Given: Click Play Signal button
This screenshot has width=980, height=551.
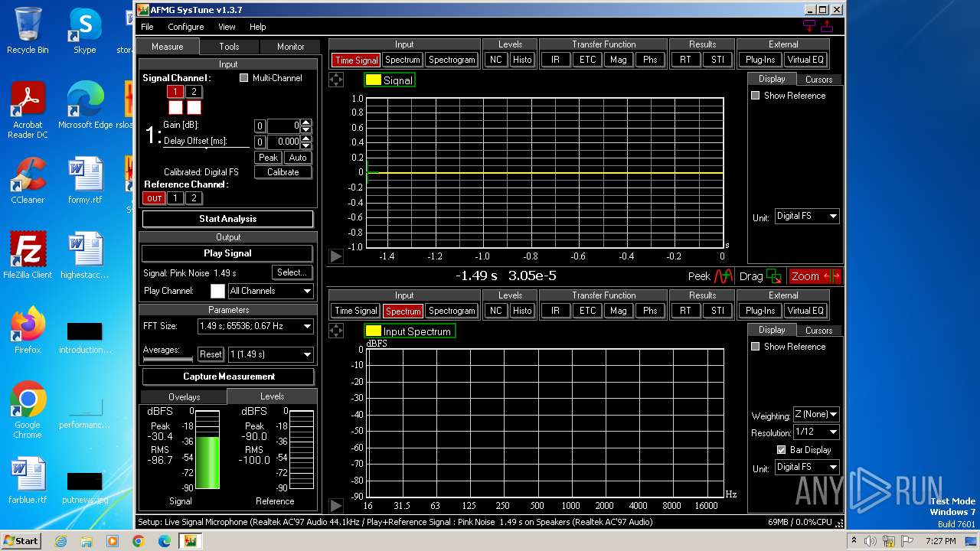Looking at the screenshot, I should tap(228, 253).
